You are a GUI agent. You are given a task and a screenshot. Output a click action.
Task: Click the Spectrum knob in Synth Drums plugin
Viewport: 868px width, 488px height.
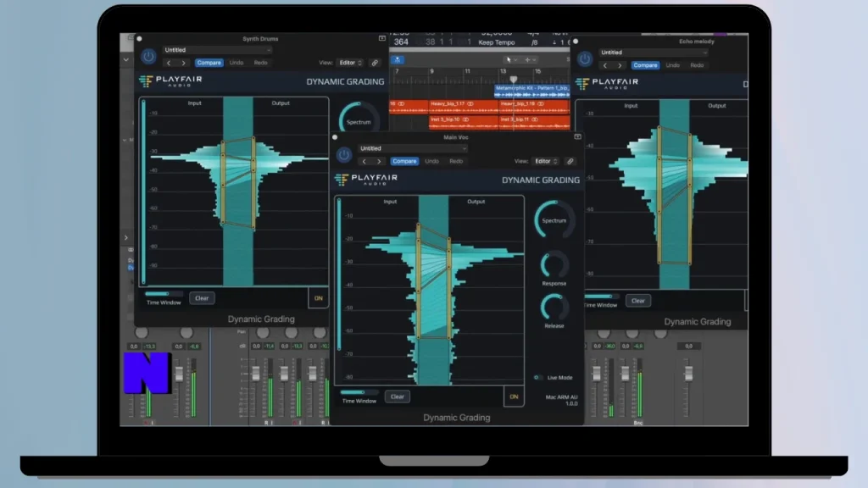[359, 117]
